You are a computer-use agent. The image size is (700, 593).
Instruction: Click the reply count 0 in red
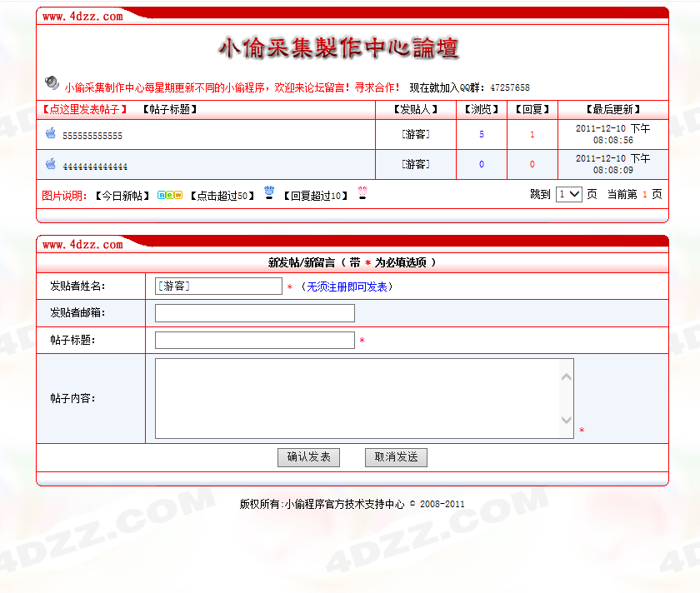(532, 164)
